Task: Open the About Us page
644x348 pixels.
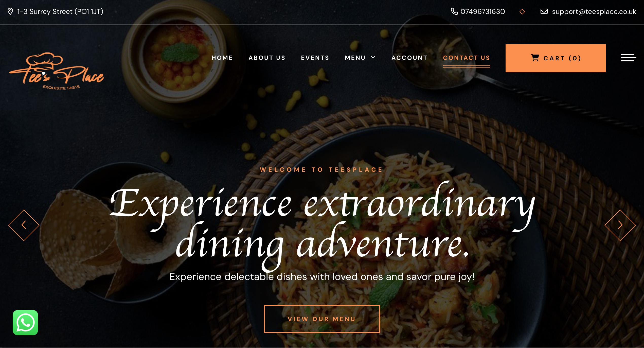Action: pyautogui.click(x=267, y=58)
